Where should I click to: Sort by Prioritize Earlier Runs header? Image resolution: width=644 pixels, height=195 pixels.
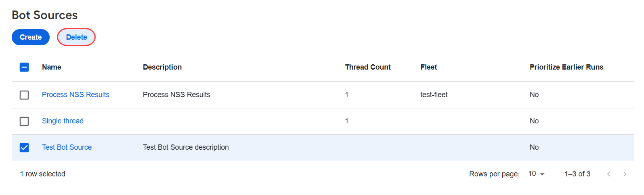point(566,67)
